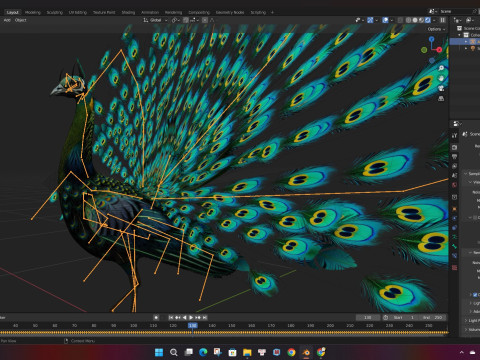Image resolution: width=480 pixels, height=360 pixels.
Task: Open the Animation workspace tab
Action: 150,12
